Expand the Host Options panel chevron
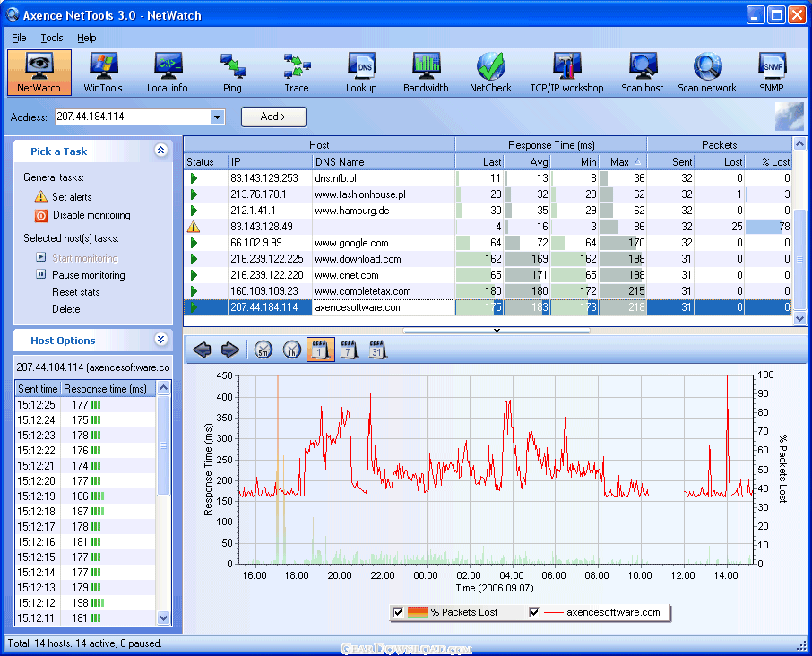This screenshot has width=812, height=656. (161, 340)
